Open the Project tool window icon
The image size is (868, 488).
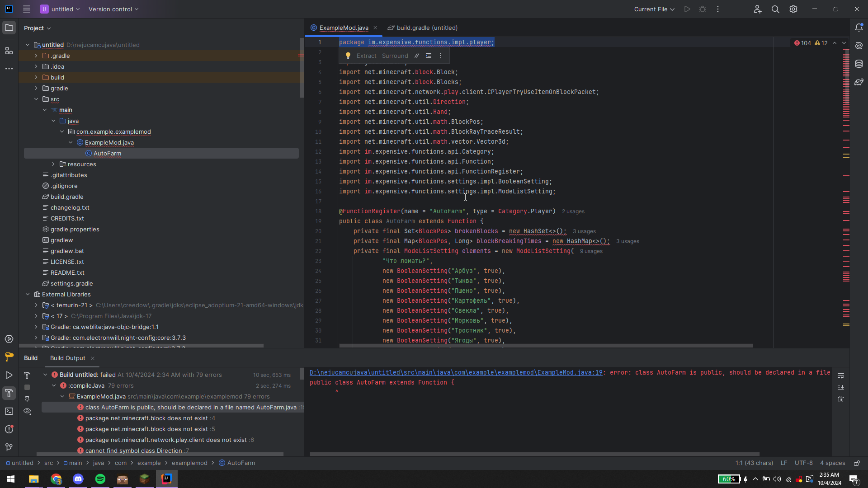9,28
